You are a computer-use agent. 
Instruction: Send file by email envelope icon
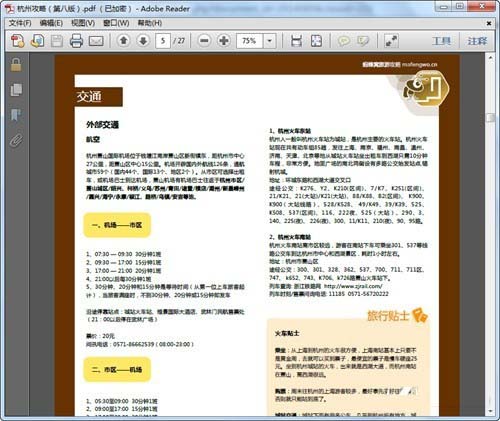coord(96,41)
